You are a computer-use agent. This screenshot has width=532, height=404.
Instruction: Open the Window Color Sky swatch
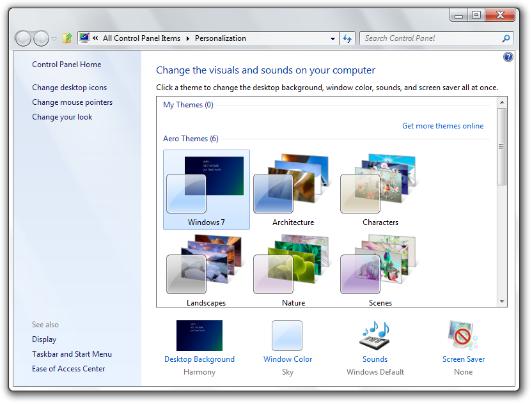[x=287, y=336]
